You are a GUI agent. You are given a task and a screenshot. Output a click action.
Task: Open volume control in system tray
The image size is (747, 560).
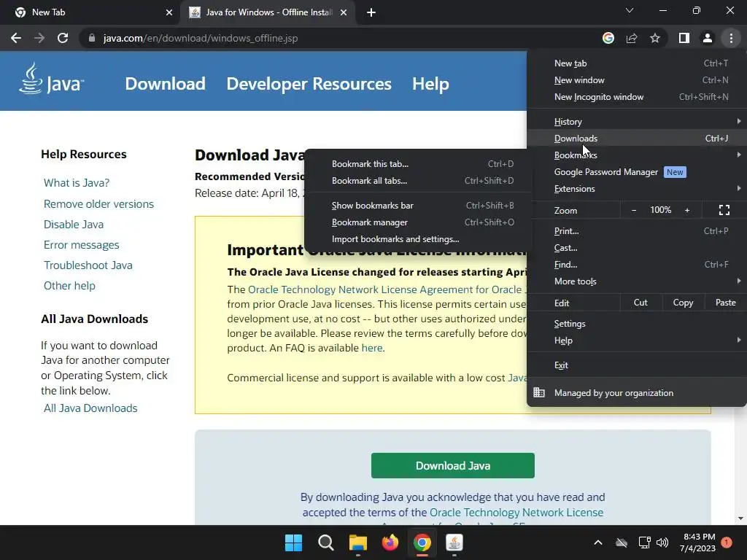(x=662, y=542)
